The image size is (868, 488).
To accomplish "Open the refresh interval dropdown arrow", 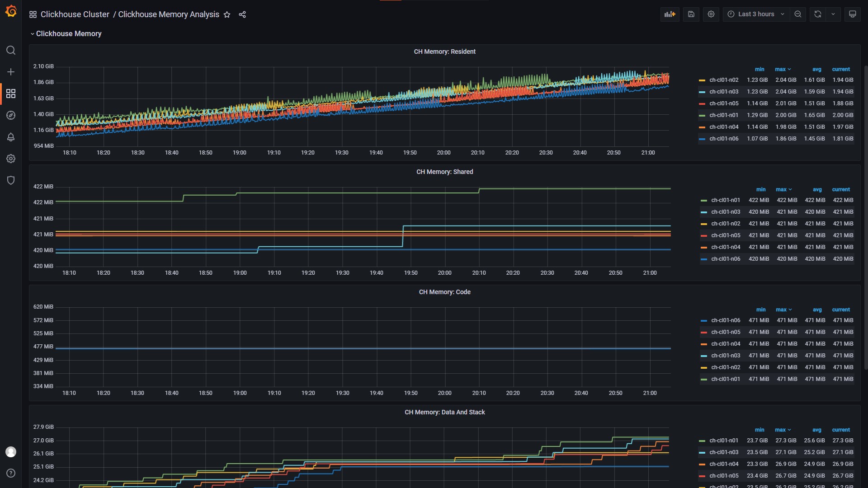I will [833, 14].
